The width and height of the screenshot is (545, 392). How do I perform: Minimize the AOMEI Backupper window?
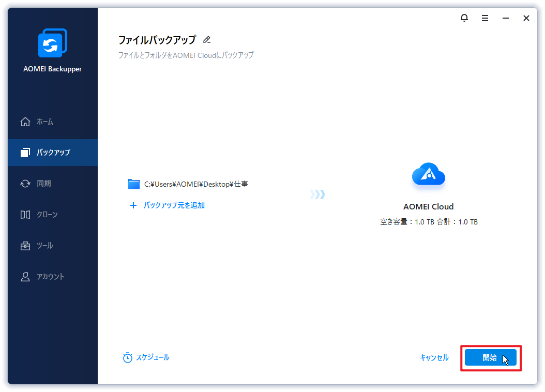pyautogui.click(x=505, y=18)
